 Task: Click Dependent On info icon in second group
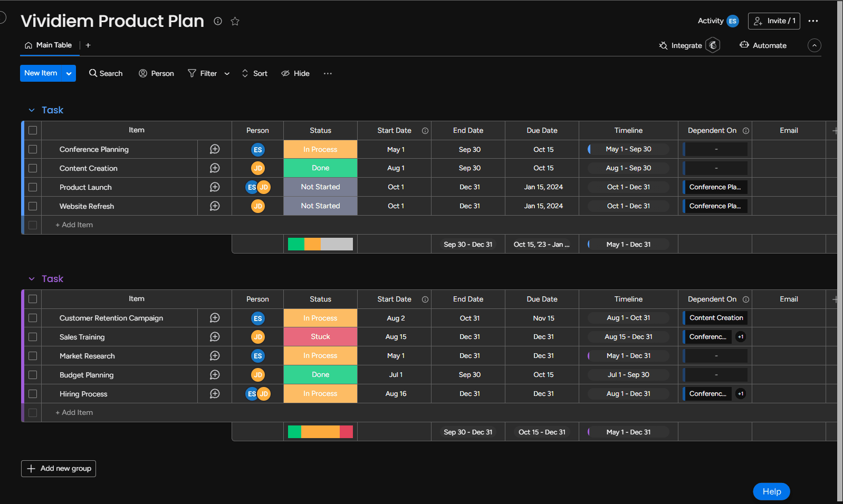(x=746, y=299)
